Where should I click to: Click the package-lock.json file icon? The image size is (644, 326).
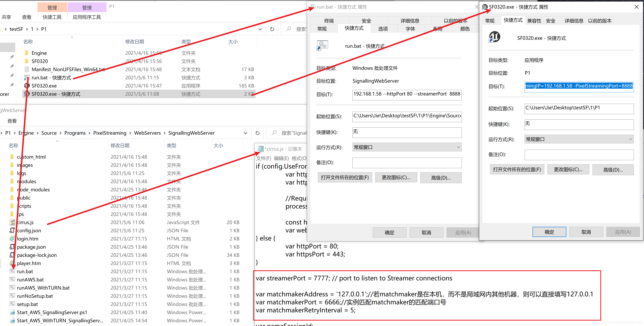click(12, 255)
